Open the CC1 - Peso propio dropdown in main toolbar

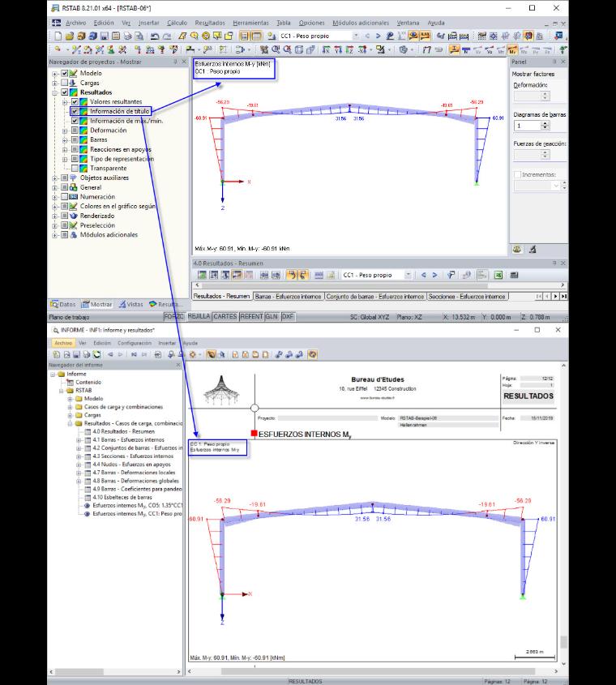356,36
